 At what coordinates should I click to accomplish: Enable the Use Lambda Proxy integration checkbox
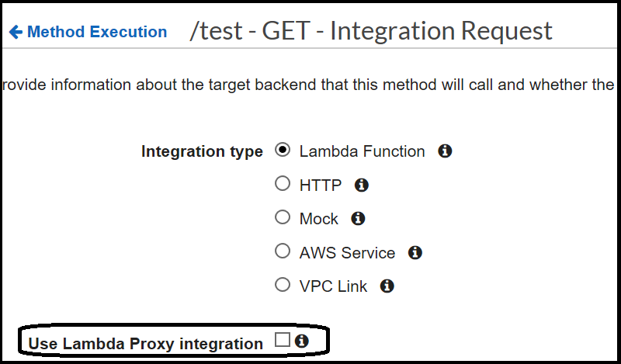tap(282, 340)
